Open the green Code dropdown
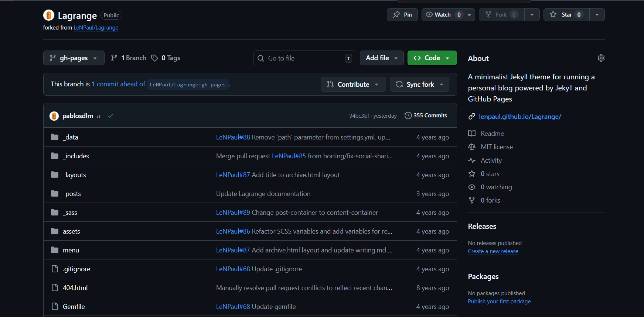Screen dimensions: 644x317 (432, 58)
